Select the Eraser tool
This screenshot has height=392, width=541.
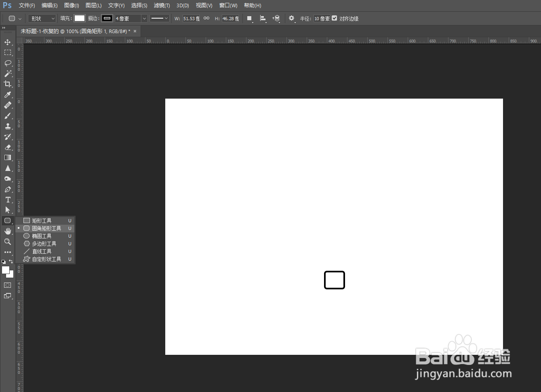point(8,147)
